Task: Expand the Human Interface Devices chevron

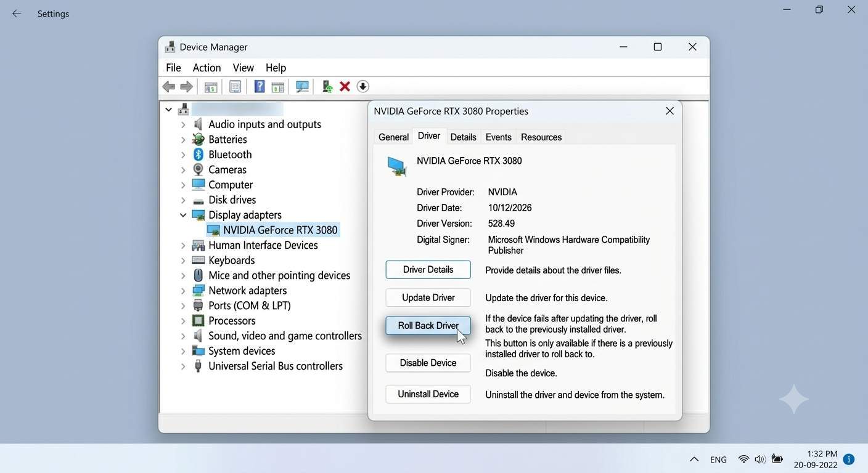Action: [183, 245]
